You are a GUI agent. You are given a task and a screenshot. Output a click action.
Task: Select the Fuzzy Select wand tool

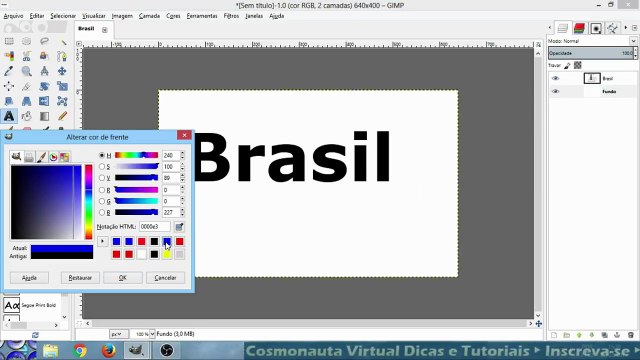point(62,41)
